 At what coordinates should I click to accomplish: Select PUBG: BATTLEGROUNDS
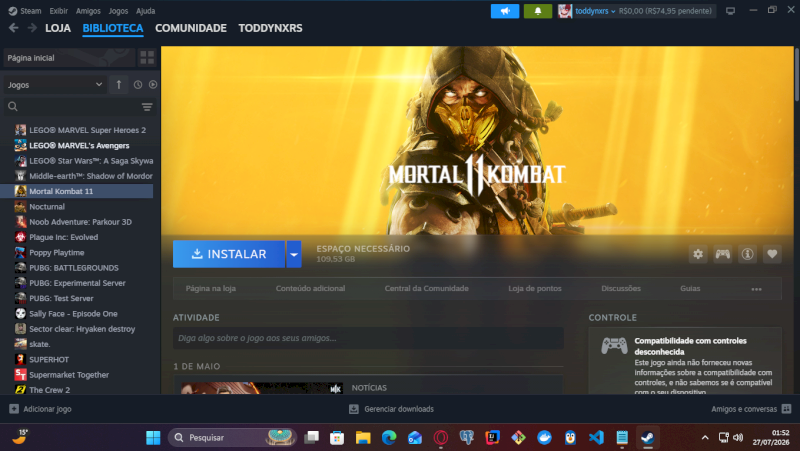point(79,268)
